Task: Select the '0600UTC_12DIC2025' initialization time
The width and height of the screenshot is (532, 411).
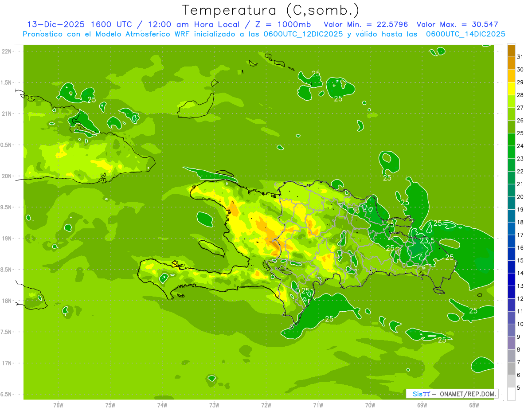Action: [304, 34]
